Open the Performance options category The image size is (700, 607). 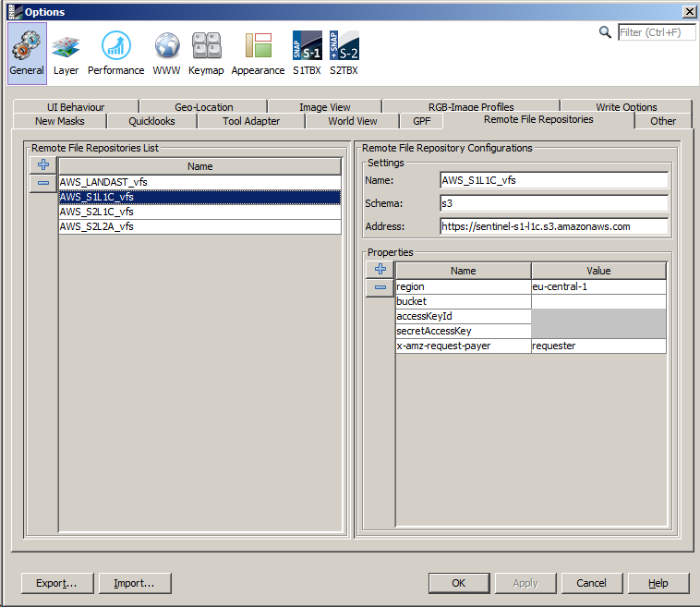pos(115,54)
